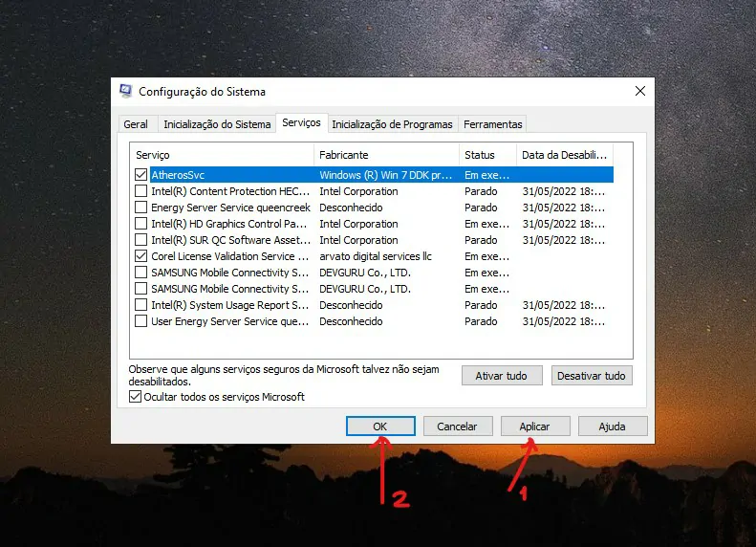This screenshot has width=756, height=547.
Task: Confirm with the OK button
Action: coord(380,427)
